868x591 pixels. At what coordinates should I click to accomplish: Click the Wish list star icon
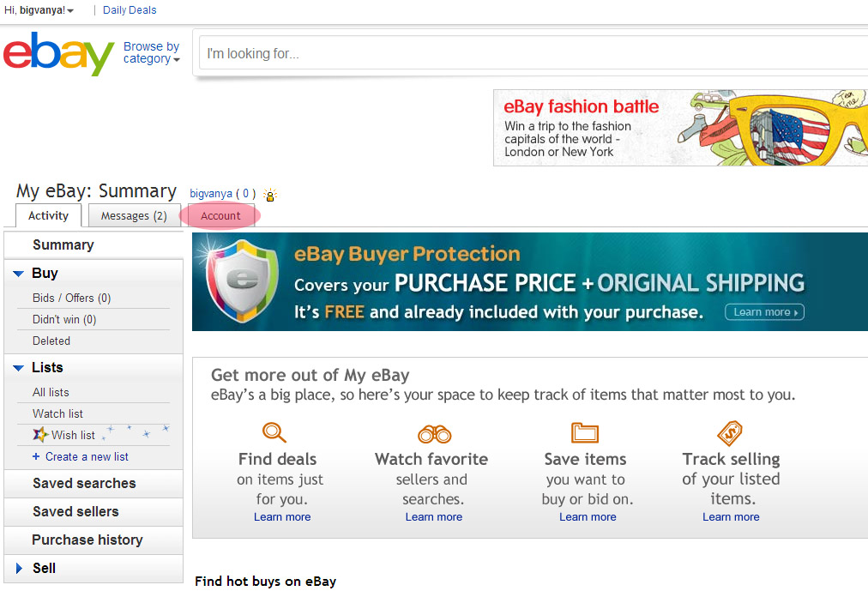pos(39,435)
